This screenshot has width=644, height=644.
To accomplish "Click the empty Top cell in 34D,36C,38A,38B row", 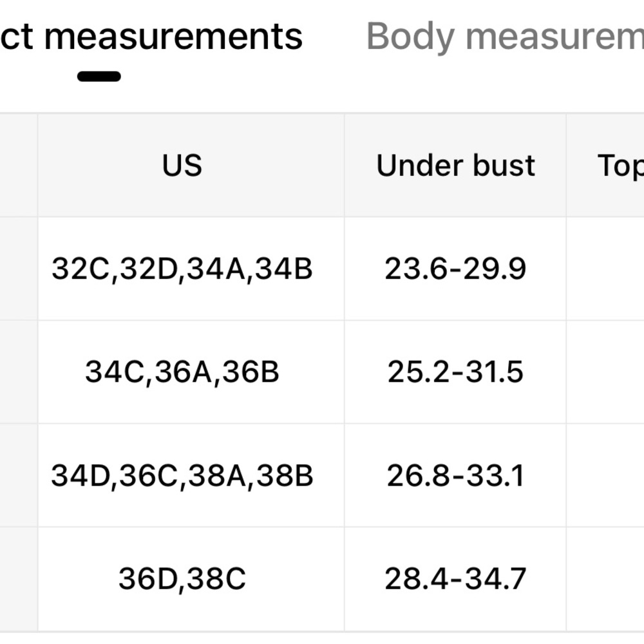I will click(x=605, y=476).
